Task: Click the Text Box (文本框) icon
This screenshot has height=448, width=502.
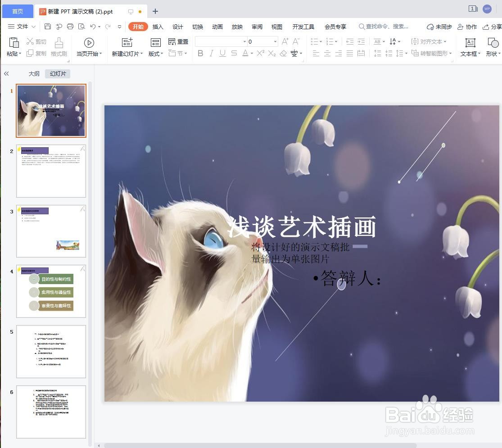Action: click(470, 43)
